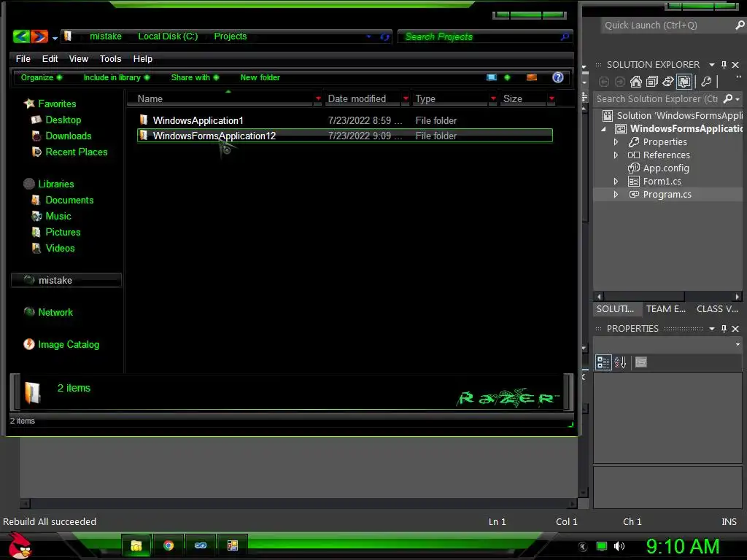
Task: Click the Change your view icon
Action: [491, 77]
